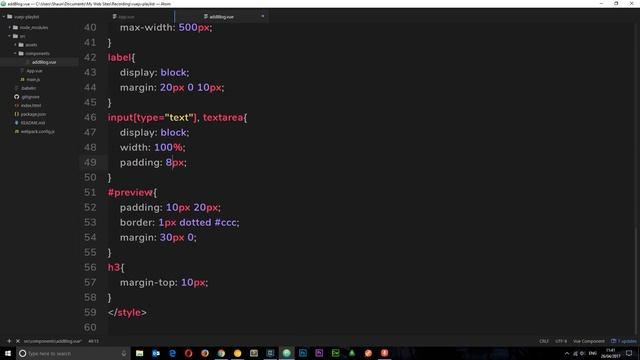Click the Cortana microphone icon
Image resolution: width=640 pixels, height=360 pixels.
124,353
